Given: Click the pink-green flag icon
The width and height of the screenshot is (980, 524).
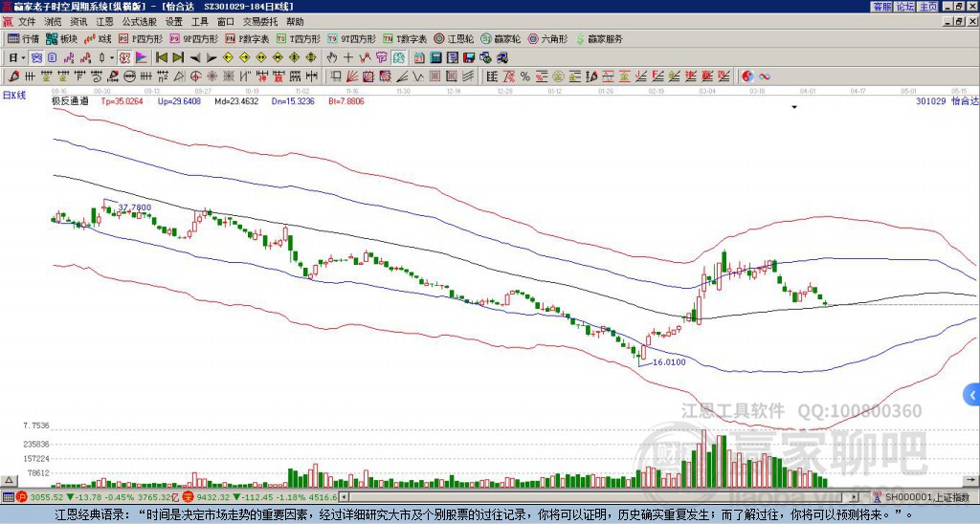Looking at the screenshot, I should pos(142,58).
